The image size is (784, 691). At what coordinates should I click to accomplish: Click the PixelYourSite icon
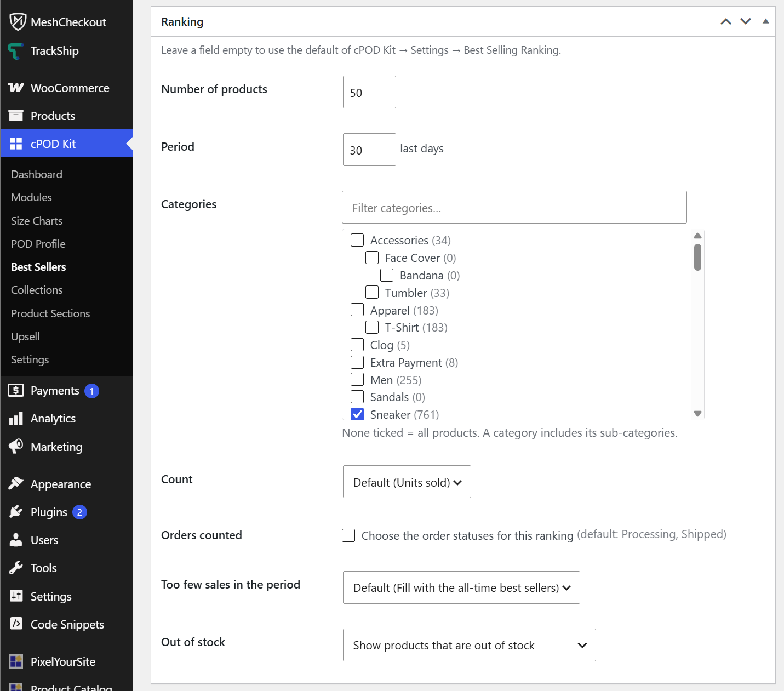(16, 661)
